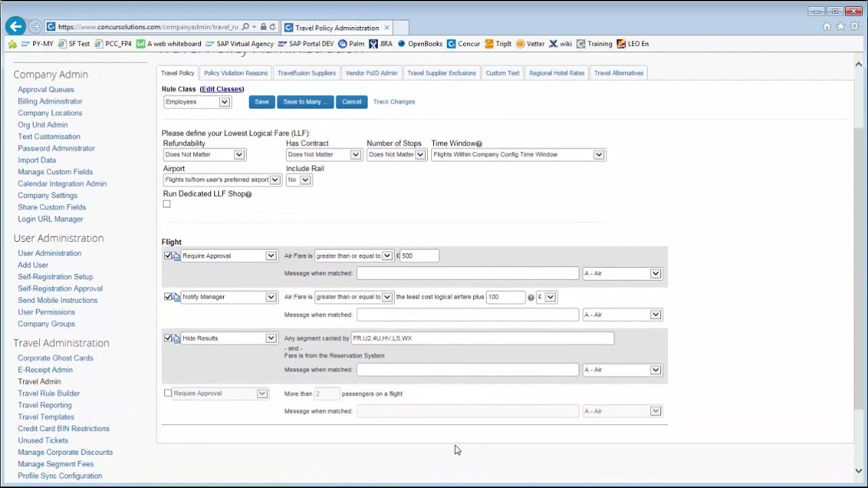This screenshot has width=868, height=488.
Task: Open SAP Portal DEV bookmark
Action: [306, 44]
